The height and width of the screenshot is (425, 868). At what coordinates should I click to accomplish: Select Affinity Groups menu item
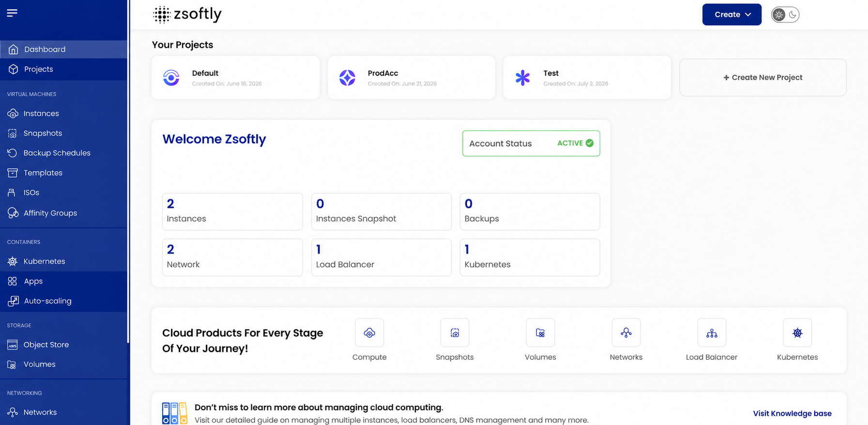(x=64, y=213)
